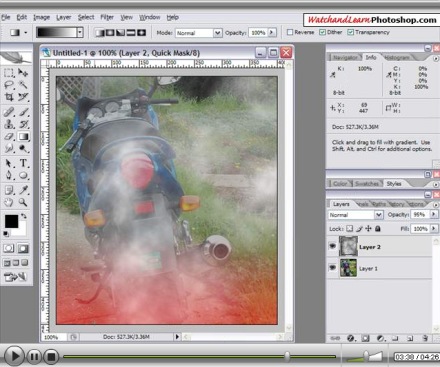Viewport: 440px width, 367px height.
Task: Open the Window menu
Action: point(150,17)
